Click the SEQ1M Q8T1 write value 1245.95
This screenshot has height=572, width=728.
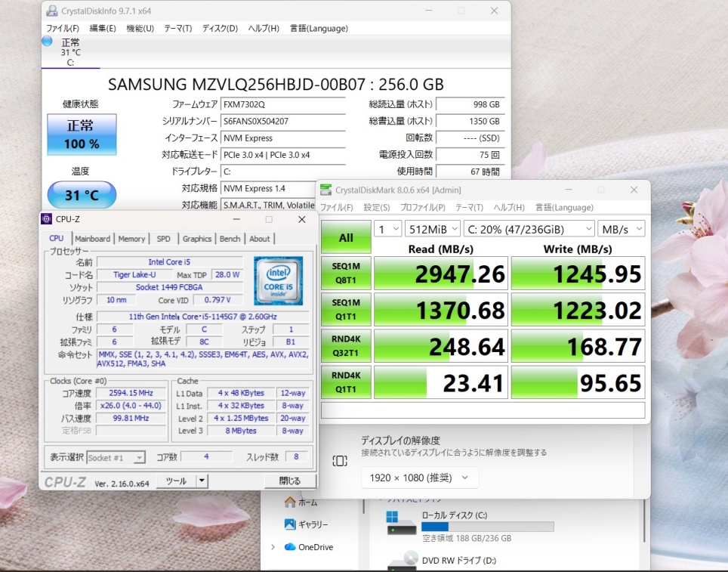pyautogui.click(x=578, y=274)
